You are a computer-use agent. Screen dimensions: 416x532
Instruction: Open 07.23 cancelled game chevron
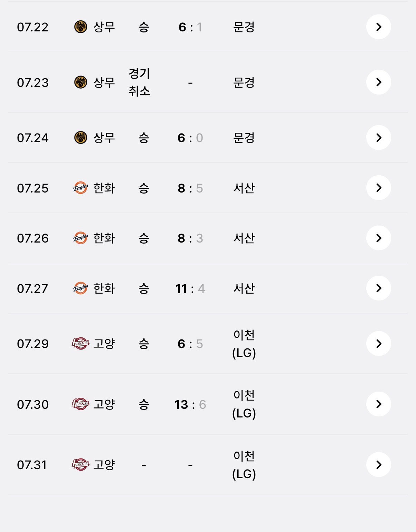(378, 82)
